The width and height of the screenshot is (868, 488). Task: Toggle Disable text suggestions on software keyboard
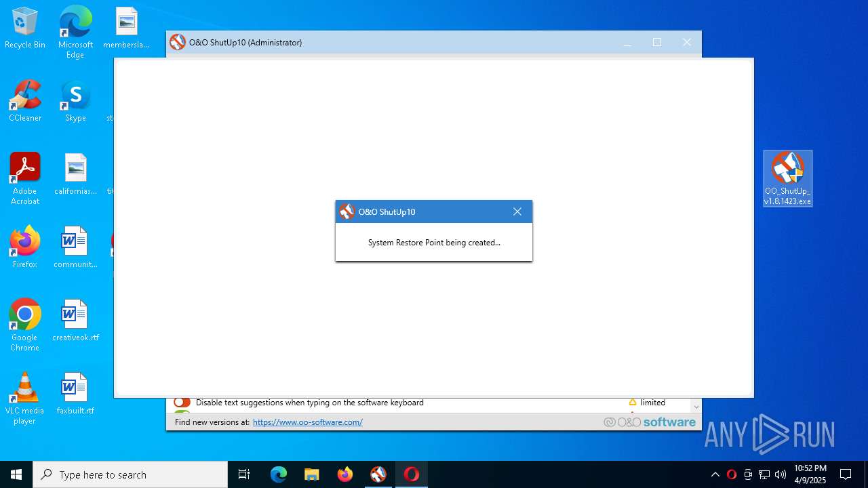182,403
